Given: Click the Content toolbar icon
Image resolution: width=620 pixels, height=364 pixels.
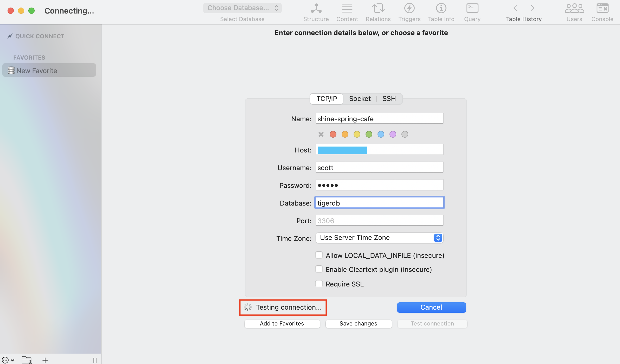Looking at the screenshot, I should pos(347,9).
